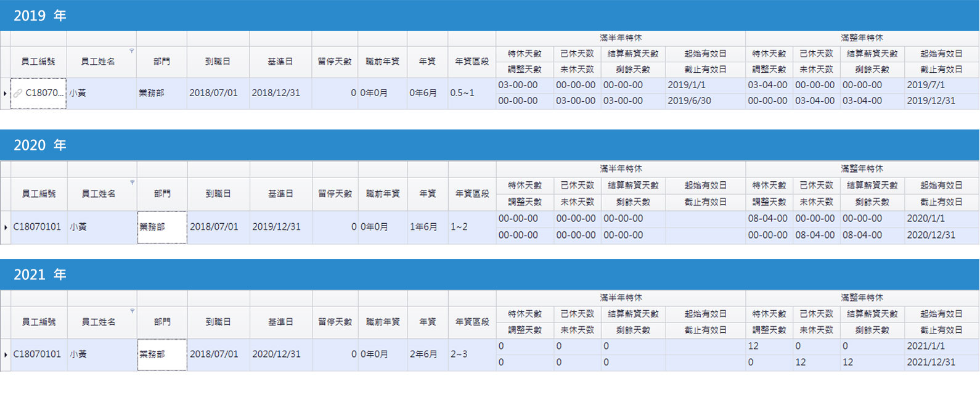The width and height of the screenshot is (980, 397).
Task: Click 年資 header in 2020 table
Action: coord(428,194)
